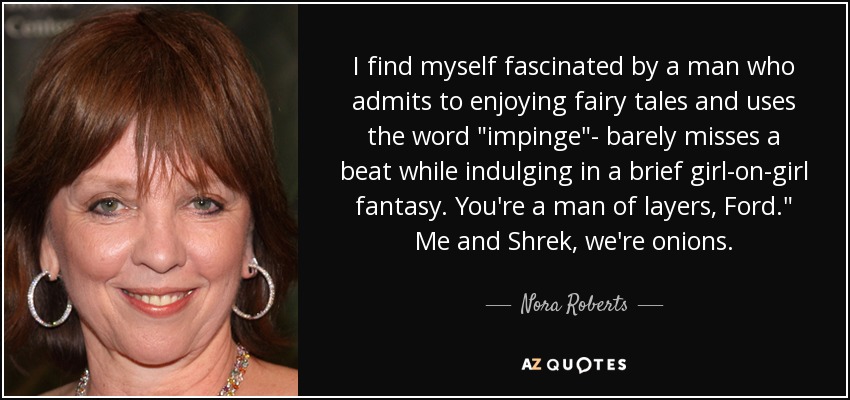Select the line starting "I find myself fascinated"
This screenshot has height=400, width=850.
point(574,67)
